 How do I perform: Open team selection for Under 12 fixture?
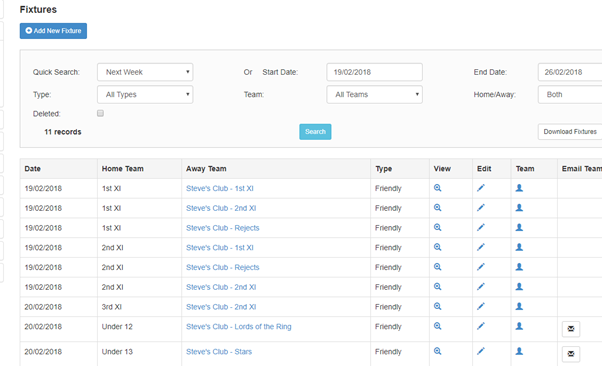tap(519, 326)
